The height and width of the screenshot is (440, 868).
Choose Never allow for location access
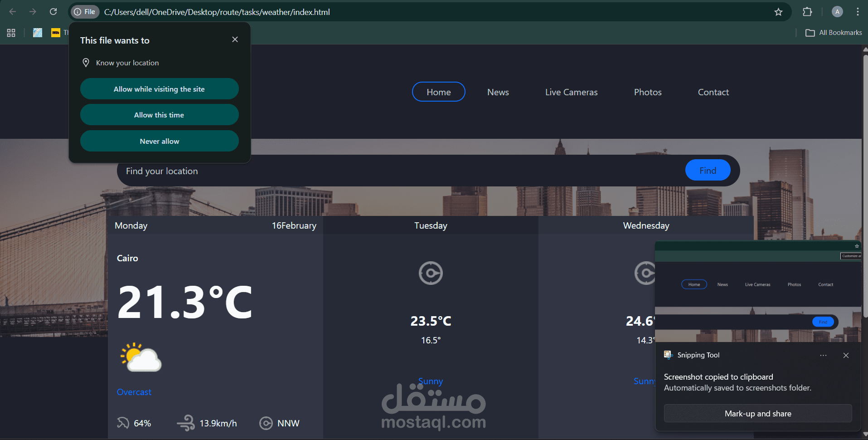(159, 141)
